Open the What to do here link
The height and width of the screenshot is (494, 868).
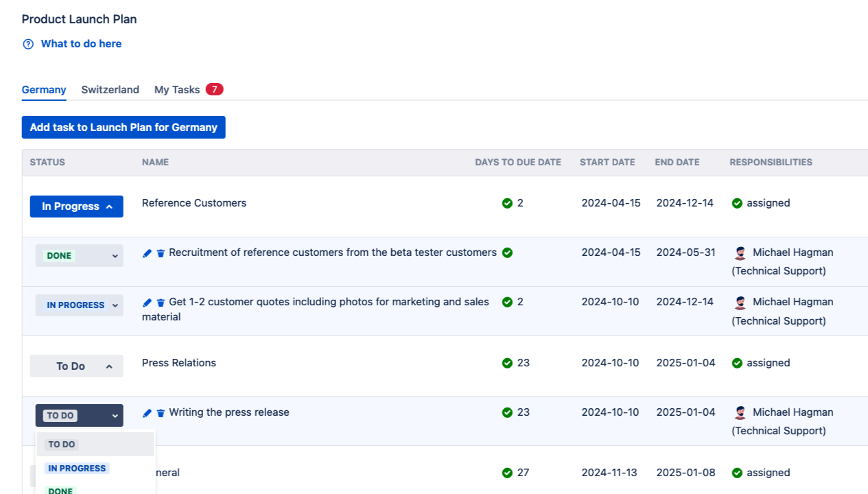pos(81,44)
